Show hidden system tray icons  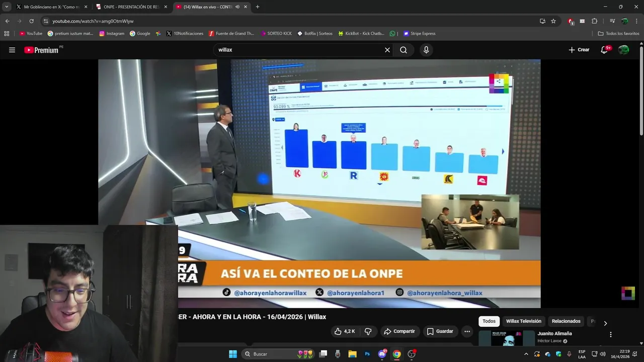(526, 354)
